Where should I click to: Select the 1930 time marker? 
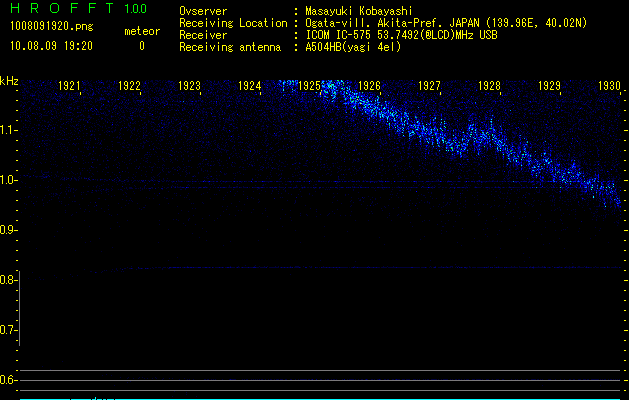coord(609,86)
